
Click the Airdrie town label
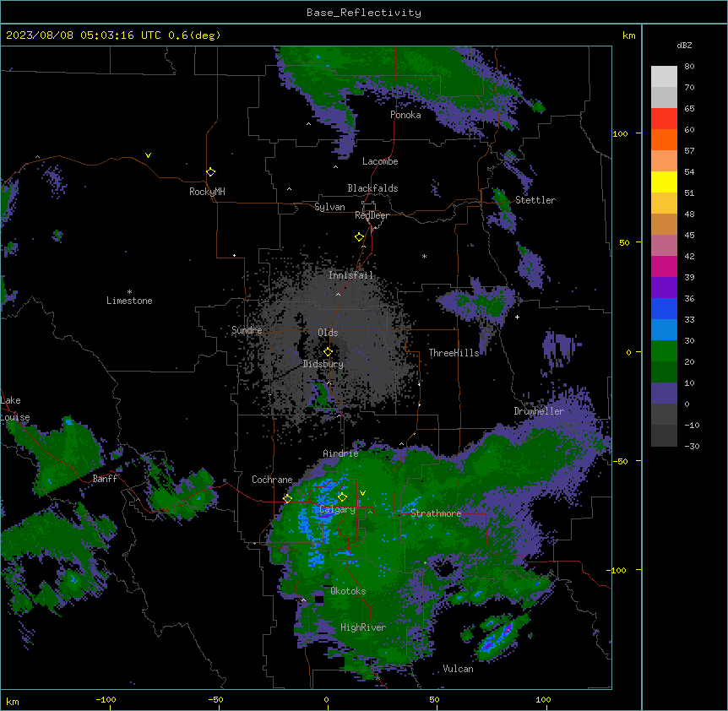(340, 453)
